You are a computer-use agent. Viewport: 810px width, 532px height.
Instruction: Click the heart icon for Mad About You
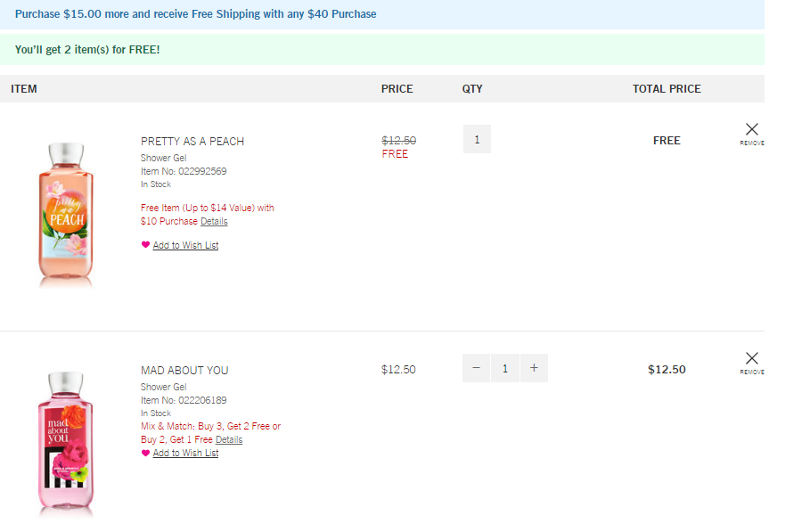145,453
